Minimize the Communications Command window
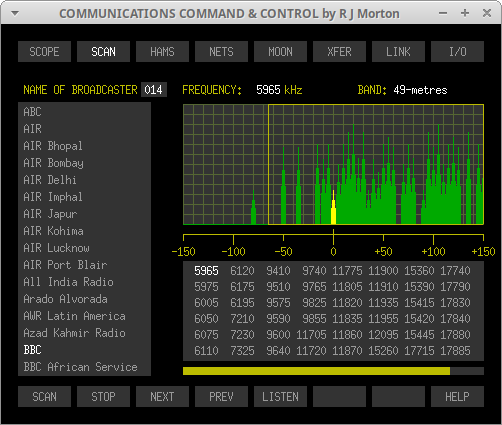Screen dimensions: 502x425 [x=443, y=13]
